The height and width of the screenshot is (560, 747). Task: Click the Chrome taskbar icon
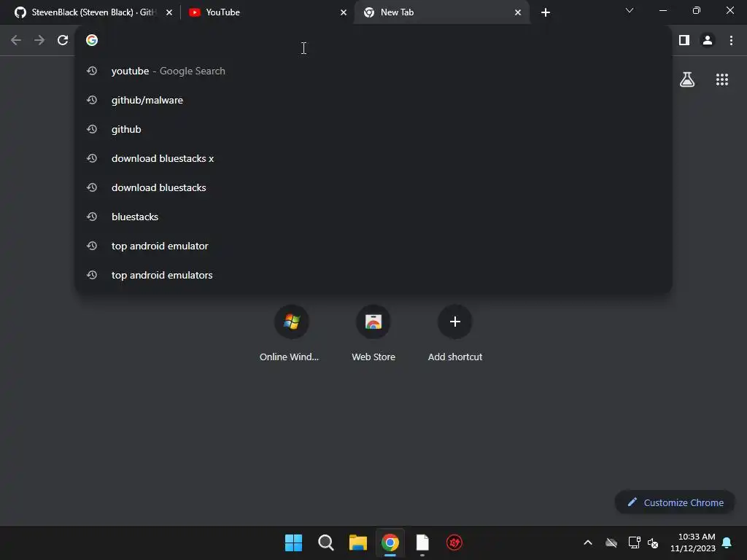point(390,542)
